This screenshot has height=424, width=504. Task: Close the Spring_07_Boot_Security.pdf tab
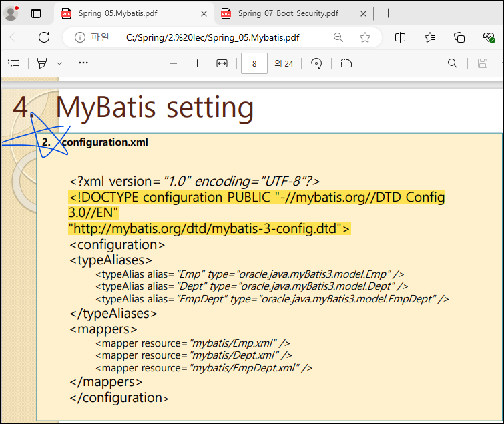click(363, 14)
